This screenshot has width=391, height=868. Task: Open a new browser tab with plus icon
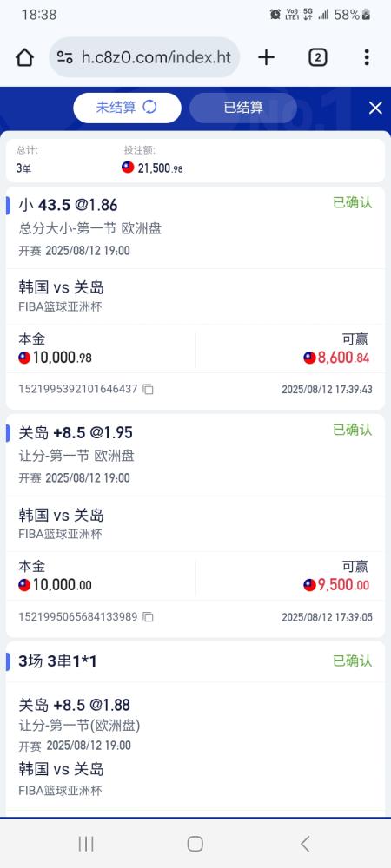point(267,57)
